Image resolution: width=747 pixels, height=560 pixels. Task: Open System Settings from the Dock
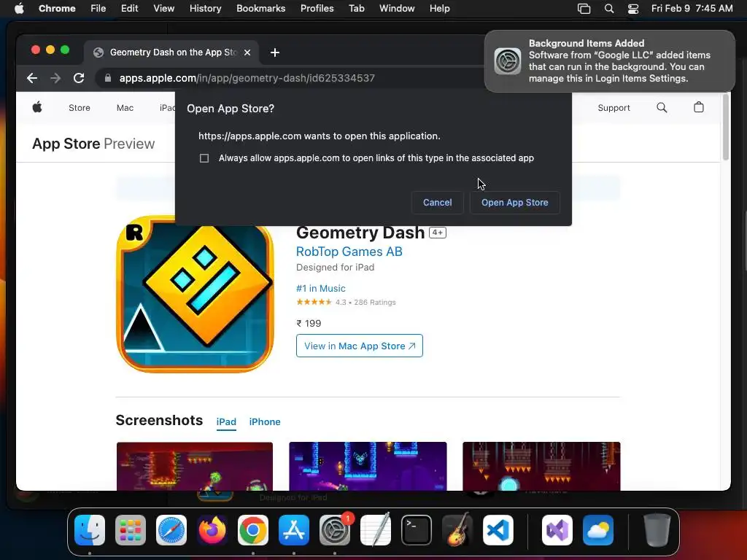(335, 530)
